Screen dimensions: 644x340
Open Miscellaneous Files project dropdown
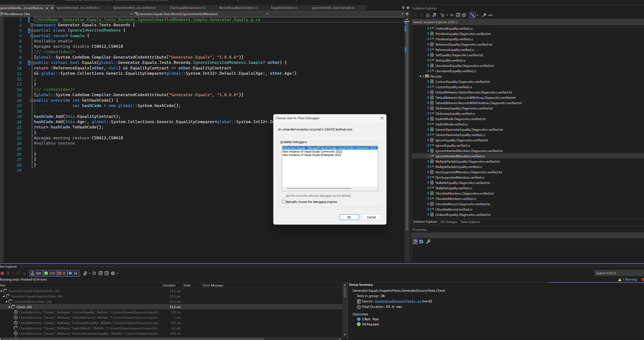[131, 14]
